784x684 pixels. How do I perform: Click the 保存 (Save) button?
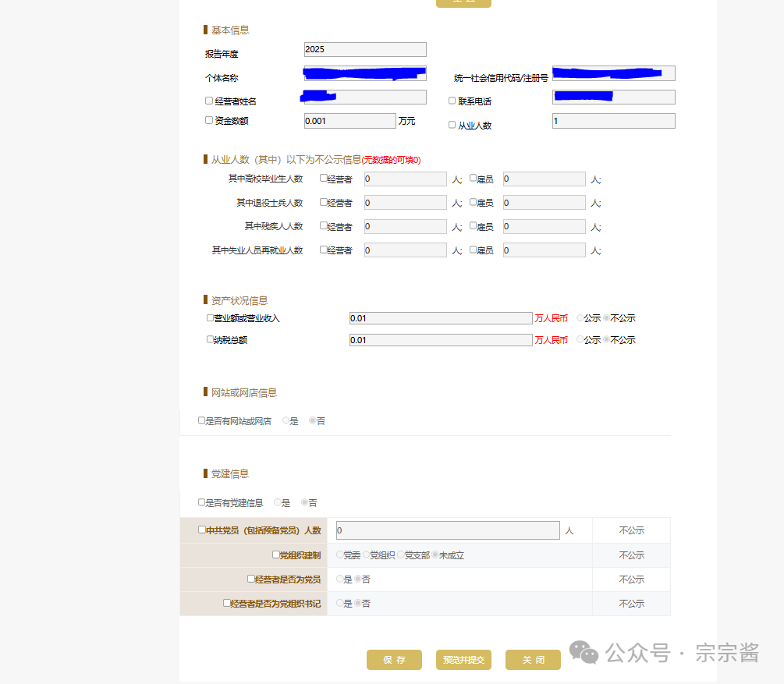[394, 660]
